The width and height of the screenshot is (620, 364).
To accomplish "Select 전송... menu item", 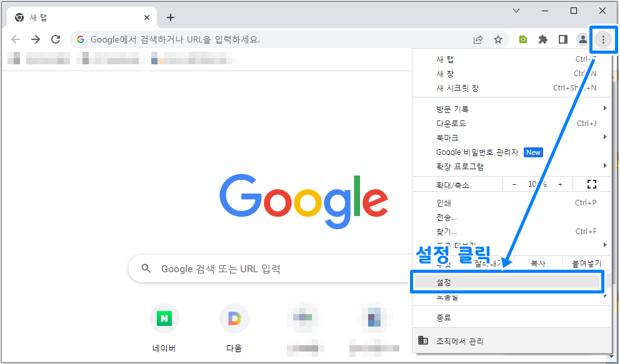I will 512,217.
